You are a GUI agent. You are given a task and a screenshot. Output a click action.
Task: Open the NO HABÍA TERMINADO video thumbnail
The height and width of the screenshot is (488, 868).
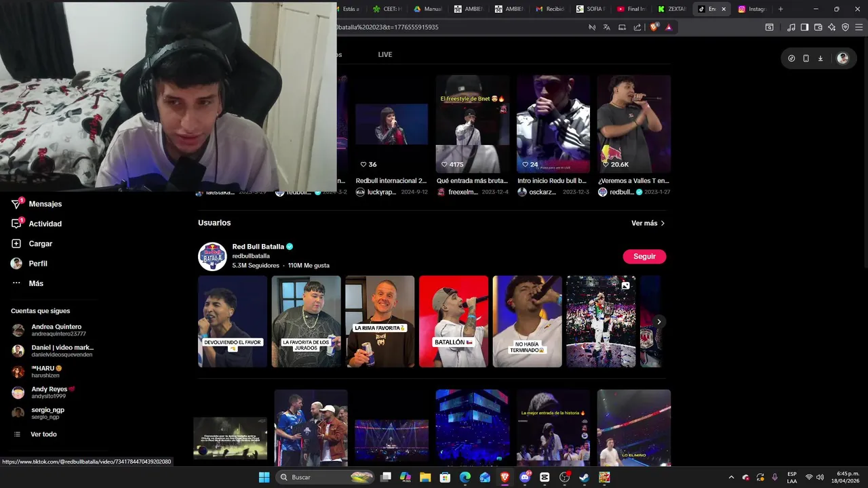pyautogui.click(x=527, y=321)
